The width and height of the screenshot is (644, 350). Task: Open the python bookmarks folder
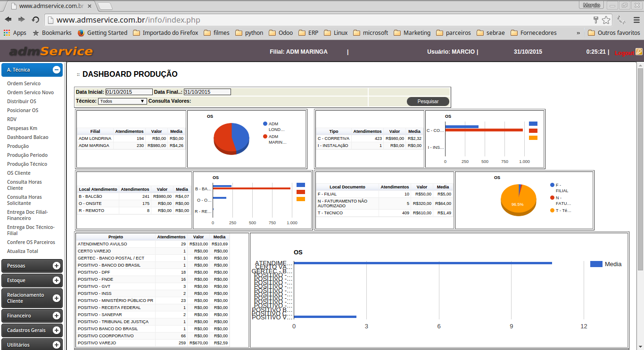[x=249, y=33]
